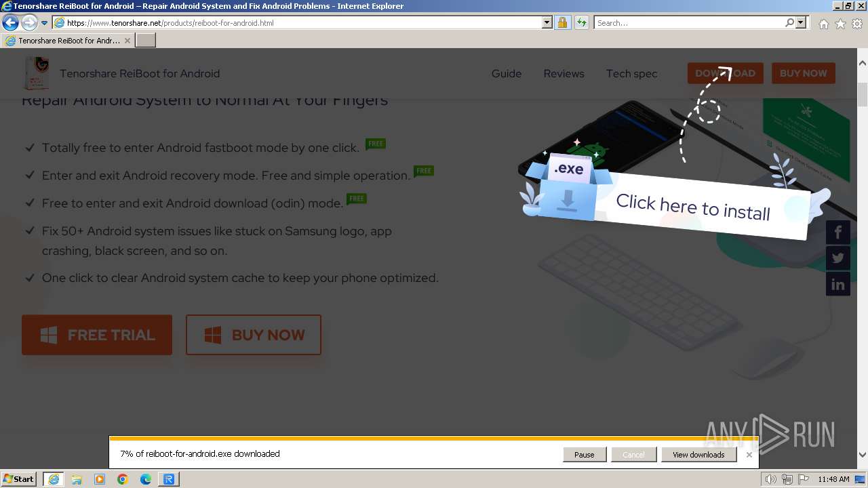Screen dimensions: 868x488
Task: Open File Explorer from the taskbar
Action: click(77, 479)
